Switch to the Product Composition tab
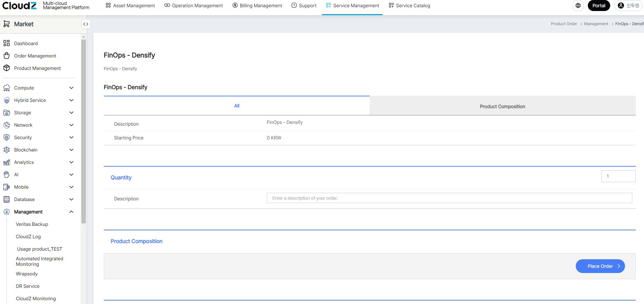This screenshot has height=304, width=644. pyautogui.click(x=502, y=106)
